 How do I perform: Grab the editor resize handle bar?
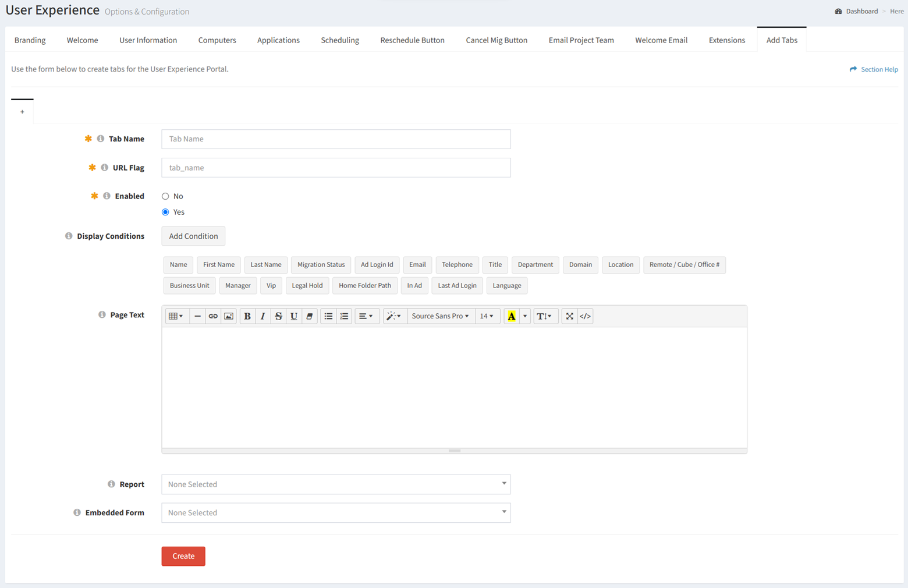click(455, 451)
